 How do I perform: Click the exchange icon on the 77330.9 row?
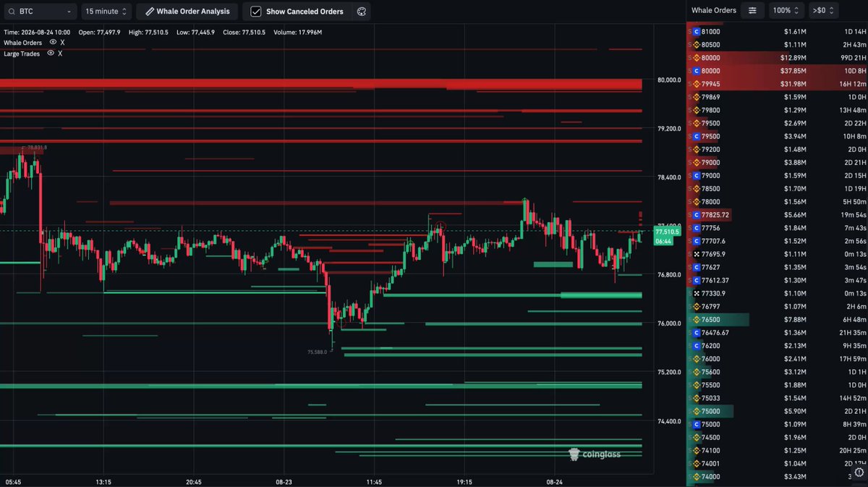coord(697,293)
